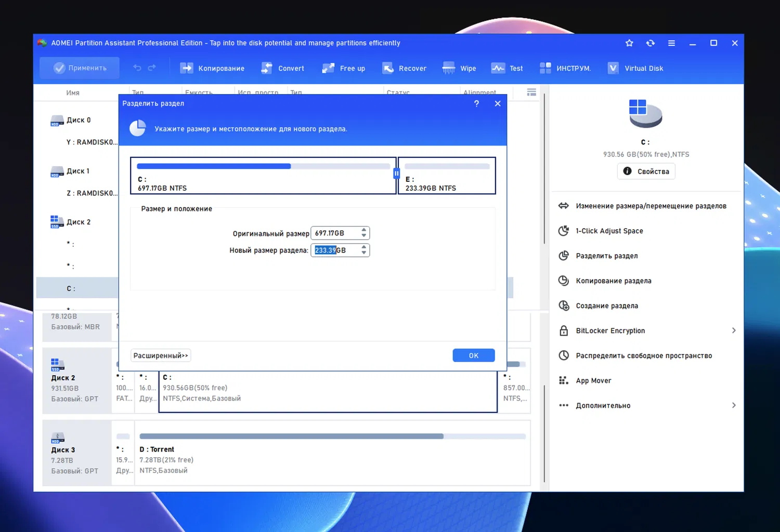Undo the last pending operation
Screen dimensions: 780x532
pos(137,68)
